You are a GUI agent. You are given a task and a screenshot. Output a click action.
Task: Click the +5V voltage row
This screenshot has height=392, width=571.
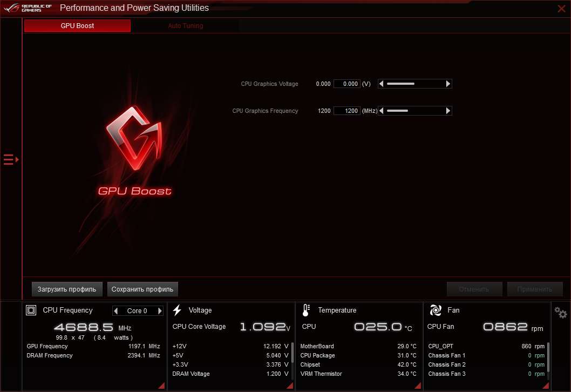(x=230, y=356)
